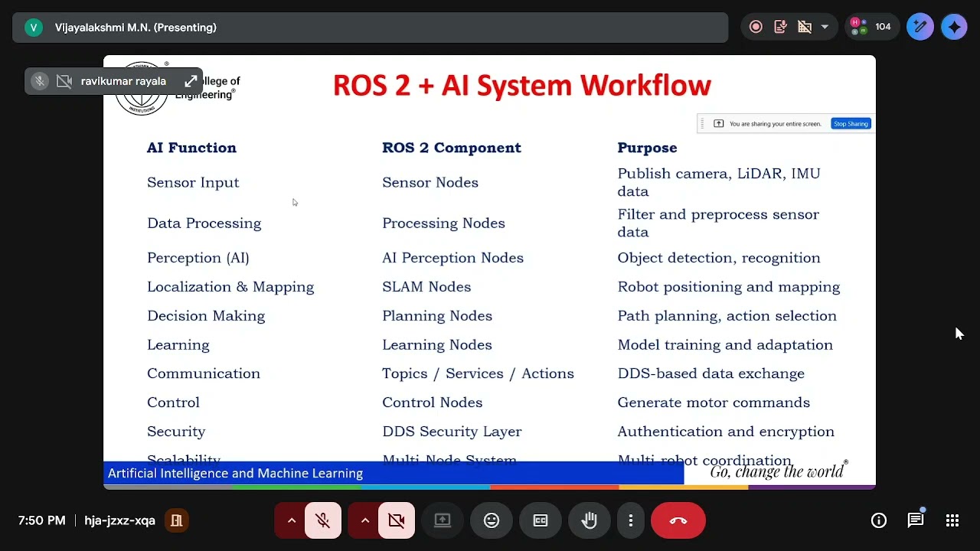Click Sensor Nodes text
The height and width of the screenshot is (551, 980).
point(430,182)
